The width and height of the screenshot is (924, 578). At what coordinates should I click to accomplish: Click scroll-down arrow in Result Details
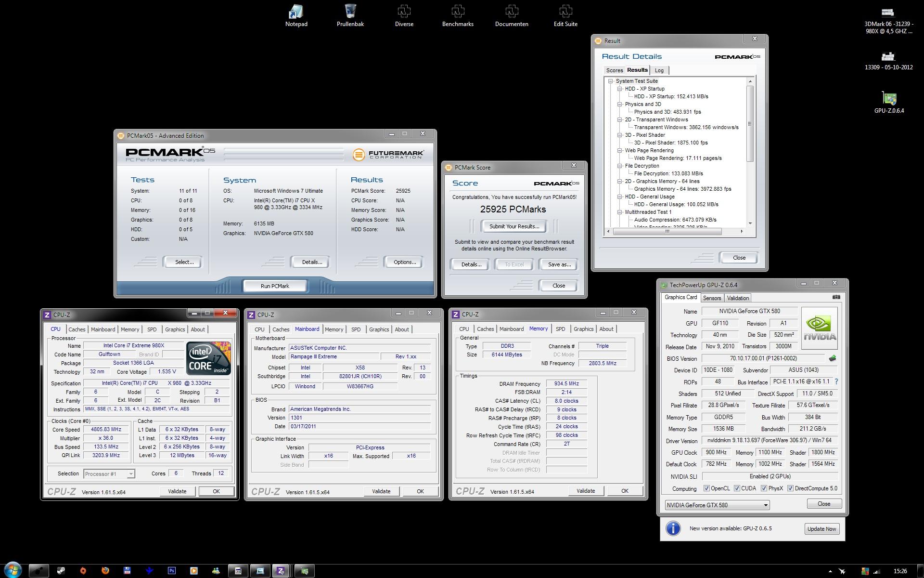click(x=750, y=223)
